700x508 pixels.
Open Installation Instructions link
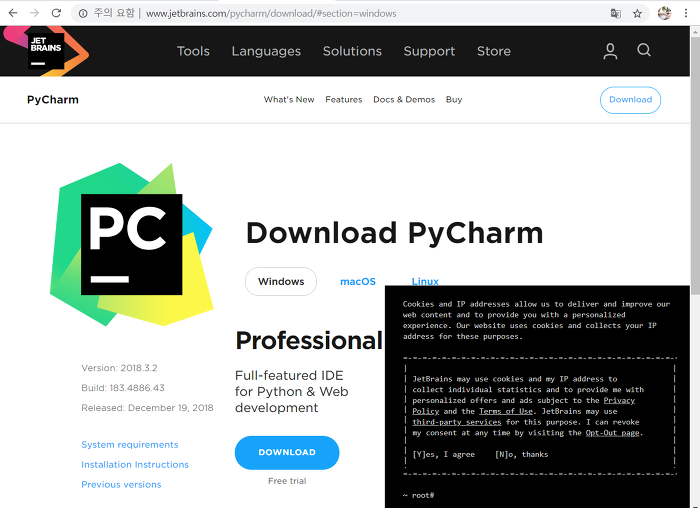(x=135, y=465)
